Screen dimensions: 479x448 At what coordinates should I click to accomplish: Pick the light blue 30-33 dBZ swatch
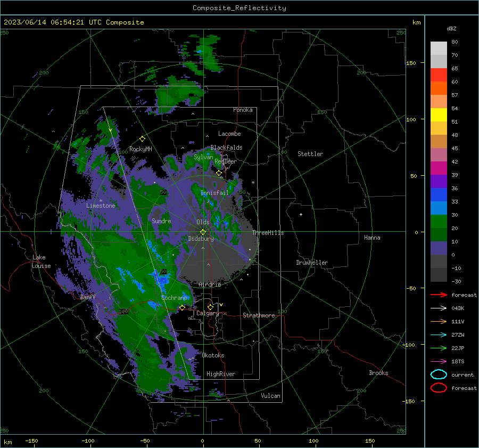pos(439,208)
